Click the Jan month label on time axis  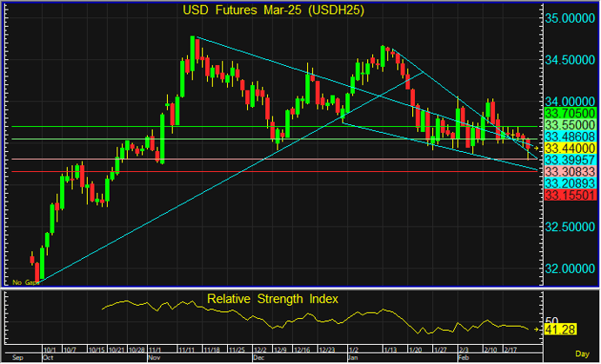coord(352,357)
